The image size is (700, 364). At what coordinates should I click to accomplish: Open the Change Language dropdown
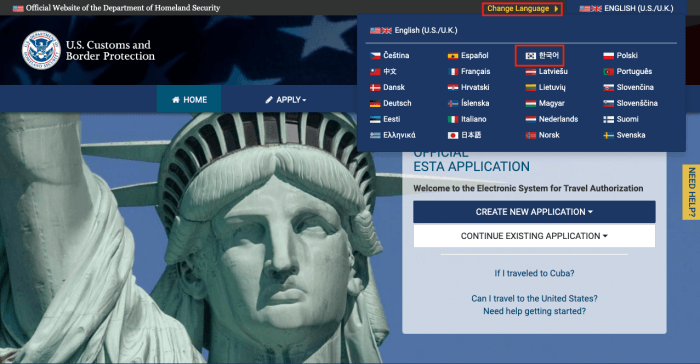[522, 8]
